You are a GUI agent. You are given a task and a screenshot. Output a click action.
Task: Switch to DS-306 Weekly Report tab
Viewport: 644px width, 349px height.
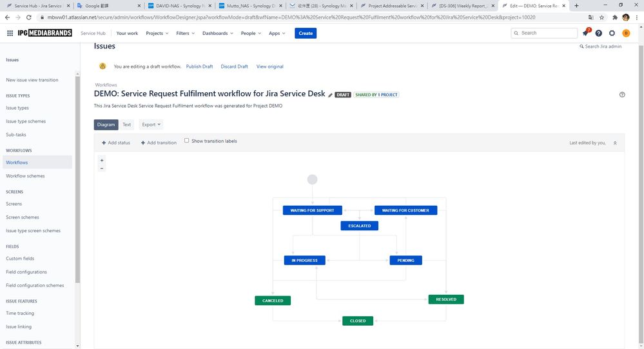462,6
